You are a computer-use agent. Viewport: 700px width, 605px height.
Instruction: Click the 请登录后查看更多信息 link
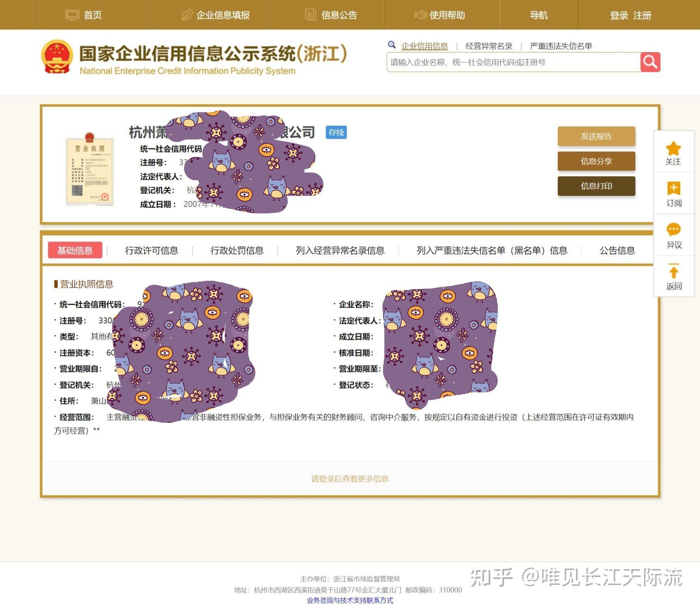(x=350, y=479)
